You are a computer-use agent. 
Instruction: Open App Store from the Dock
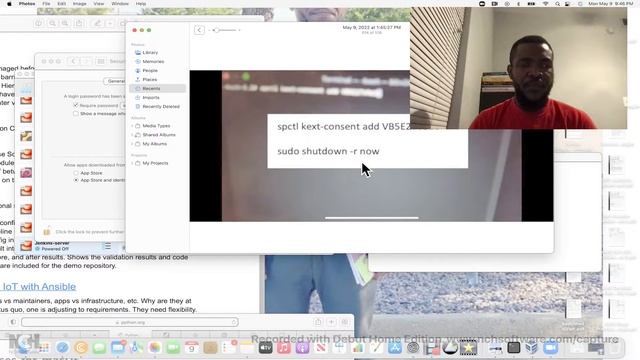(x=395, y=348)
